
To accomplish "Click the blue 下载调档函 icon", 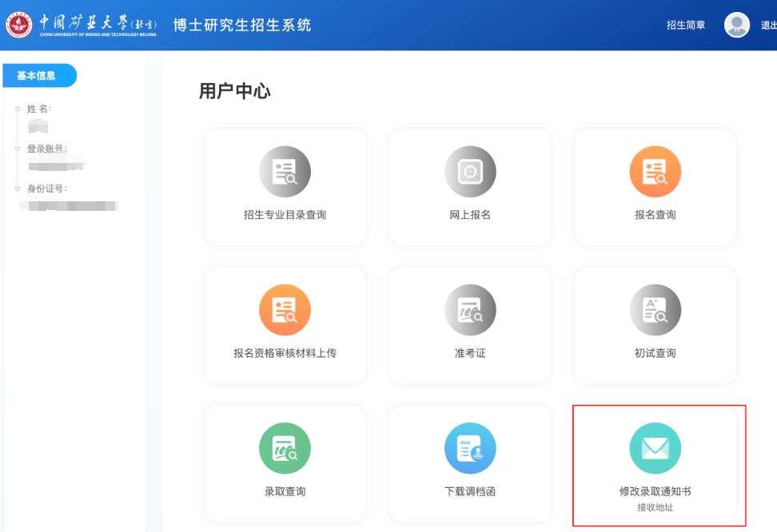I will pos(470,448).
